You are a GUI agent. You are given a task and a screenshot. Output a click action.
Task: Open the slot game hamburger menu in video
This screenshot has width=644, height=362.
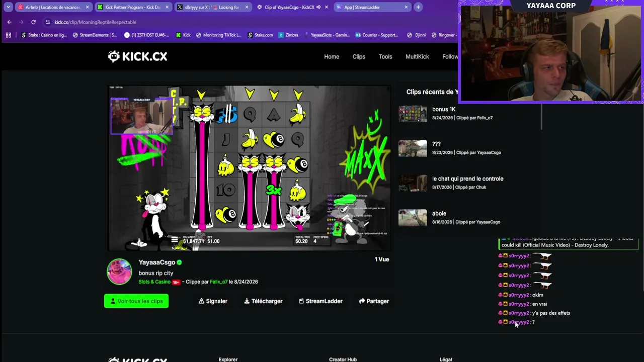(x=175, y=240)
